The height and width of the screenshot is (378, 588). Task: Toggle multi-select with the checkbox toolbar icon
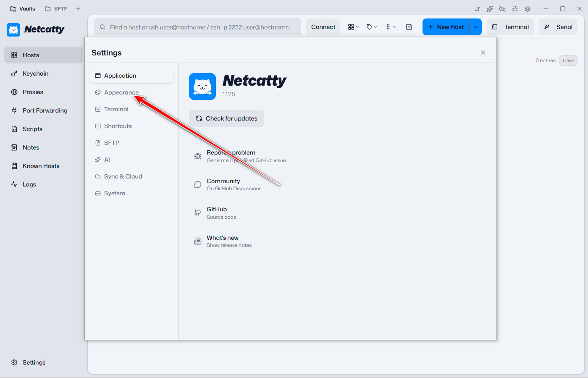(409, 27)
